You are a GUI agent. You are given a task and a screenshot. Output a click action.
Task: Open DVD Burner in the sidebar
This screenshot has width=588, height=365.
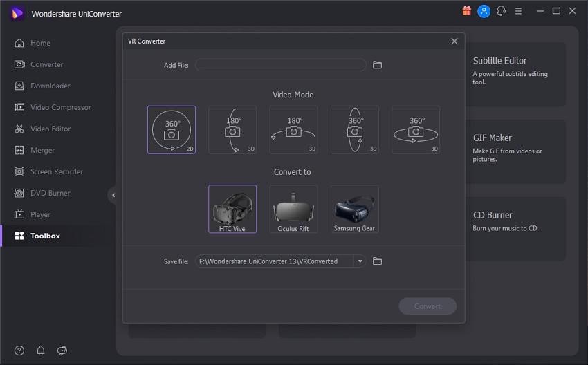click(42, 193)
